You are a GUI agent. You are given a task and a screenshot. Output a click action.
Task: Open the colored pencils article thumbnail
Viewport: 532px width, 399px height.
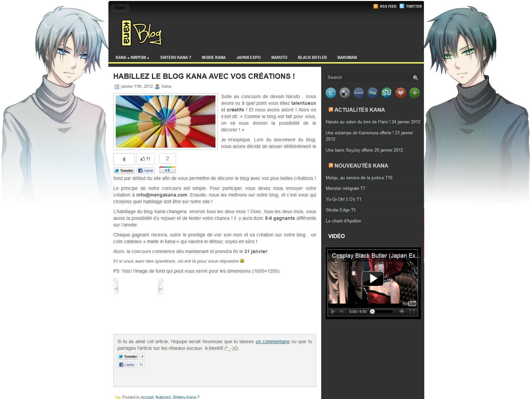tap(166, 122)
